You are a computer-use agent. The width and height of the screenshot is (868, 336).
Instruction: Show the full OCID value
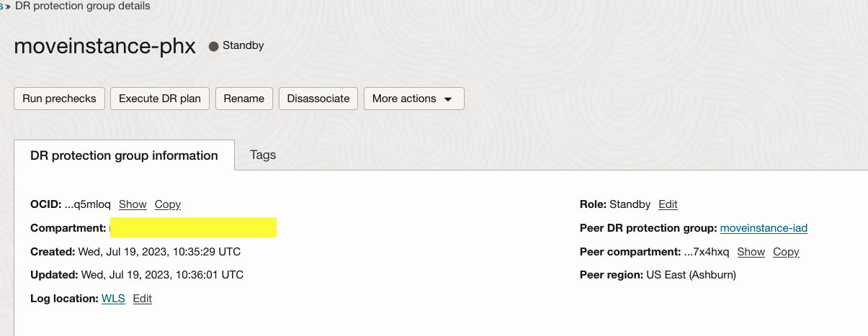[133, 204]
